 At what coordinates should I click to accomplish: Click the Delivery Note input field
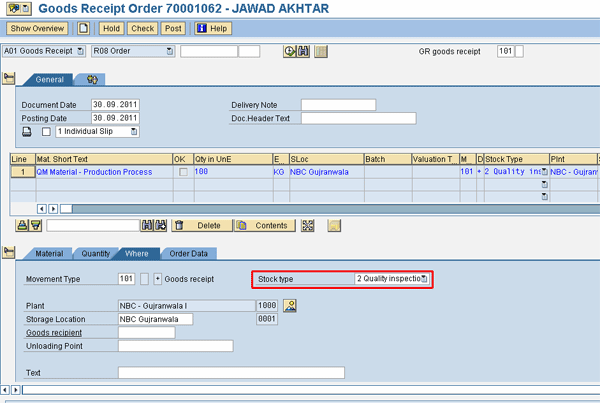338,104
